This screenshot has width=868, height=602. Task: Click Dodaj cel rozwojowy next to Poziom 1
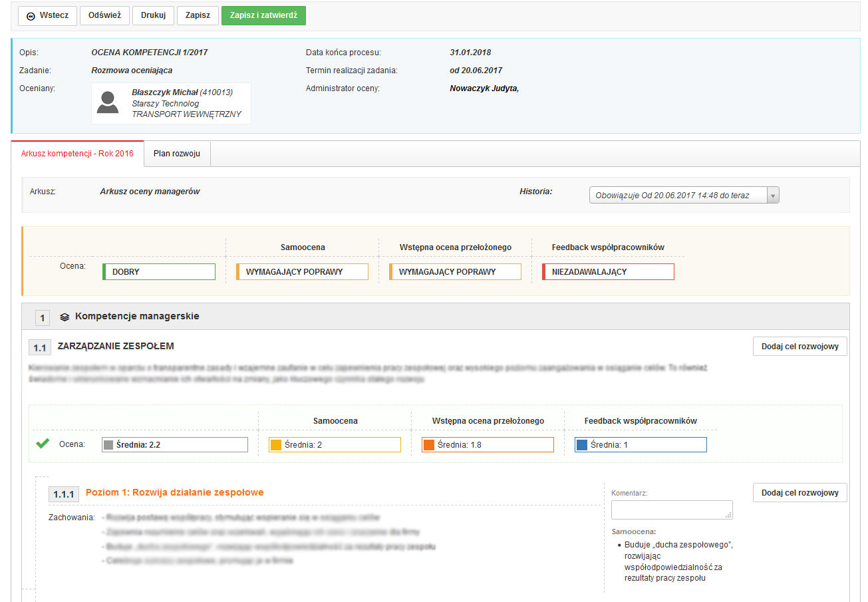pyautogui.click(x=799, y=493)
